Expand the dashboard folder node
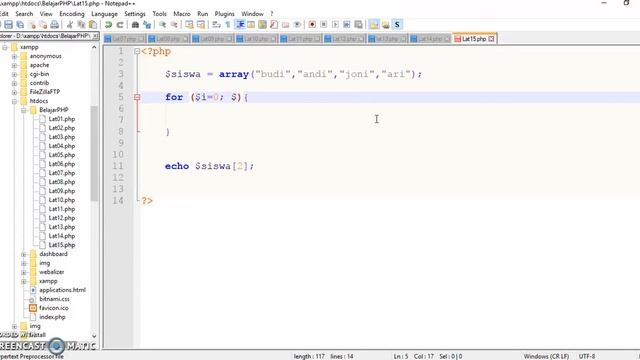This screenshot has width=640, height=360. (x=24, y=254)
